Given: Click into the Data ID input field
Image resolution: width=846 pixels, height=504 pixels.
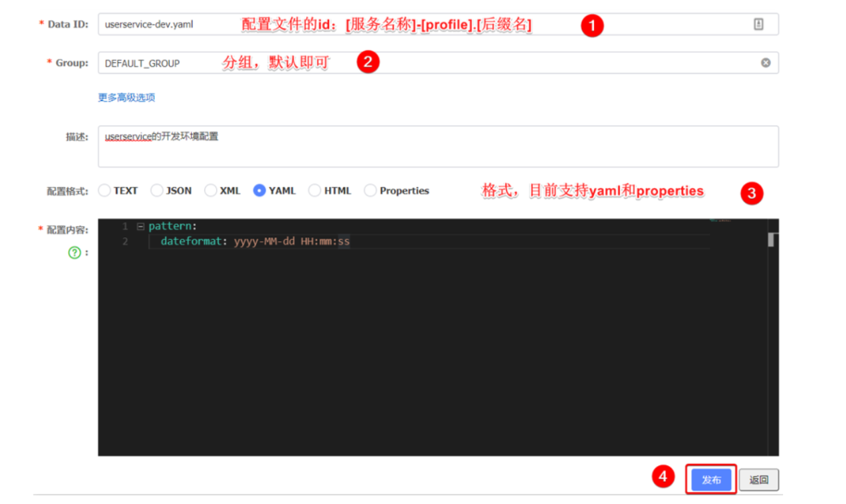Looking at the screenshot, I should pos(438,24).
